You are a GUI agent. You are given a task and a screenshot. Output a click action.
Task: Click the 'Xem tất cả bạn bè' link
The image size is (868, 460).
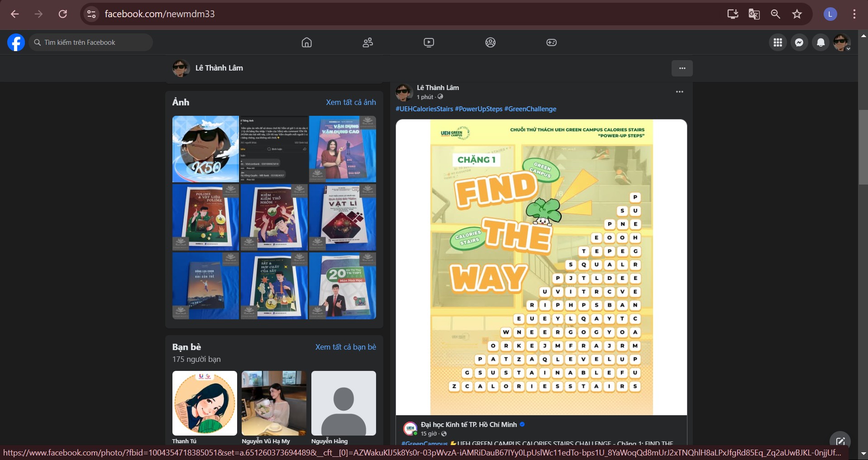(345, 347)
